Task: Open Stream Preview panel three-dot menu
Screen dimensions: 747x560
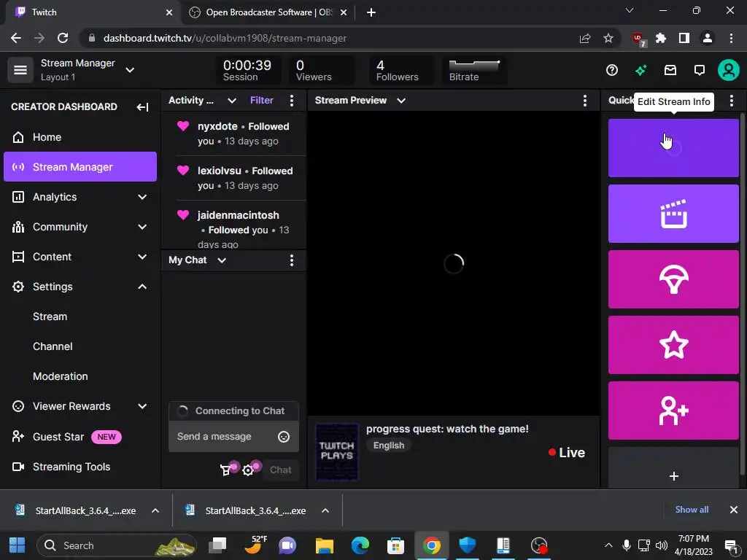Action: click(x=584, y=101)
